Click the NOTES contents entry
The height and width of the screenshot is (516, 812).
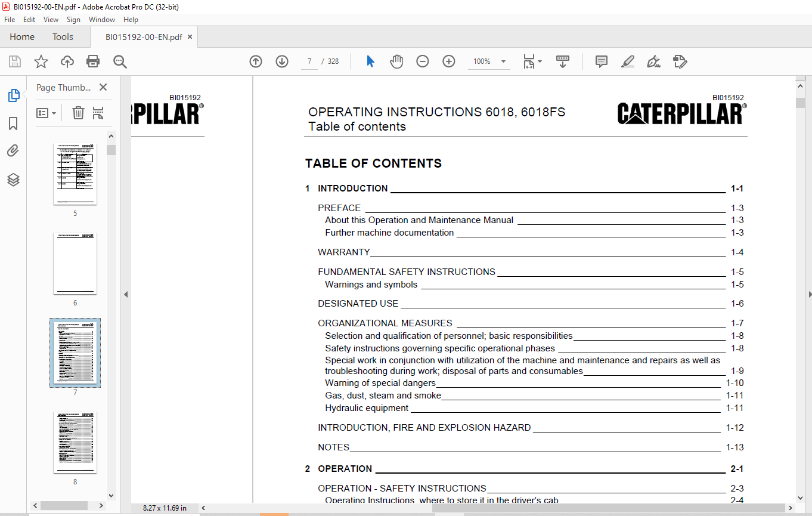(531, 447)
